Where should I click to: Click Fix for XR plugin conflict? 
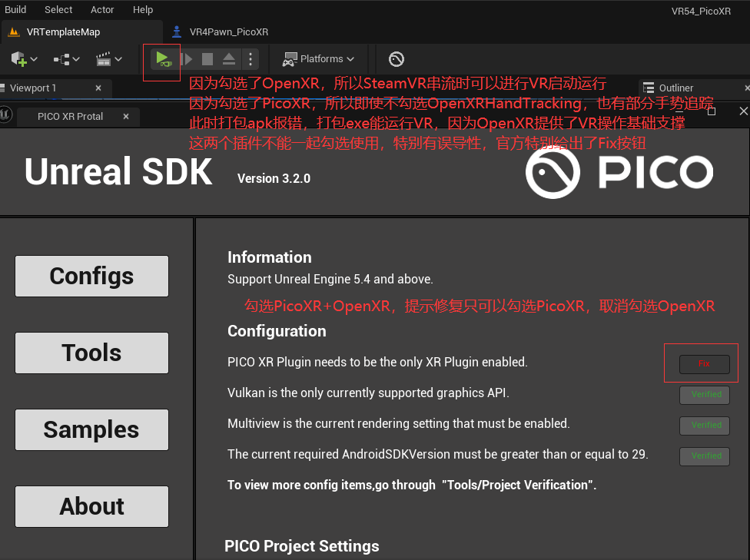coord(704,364)
